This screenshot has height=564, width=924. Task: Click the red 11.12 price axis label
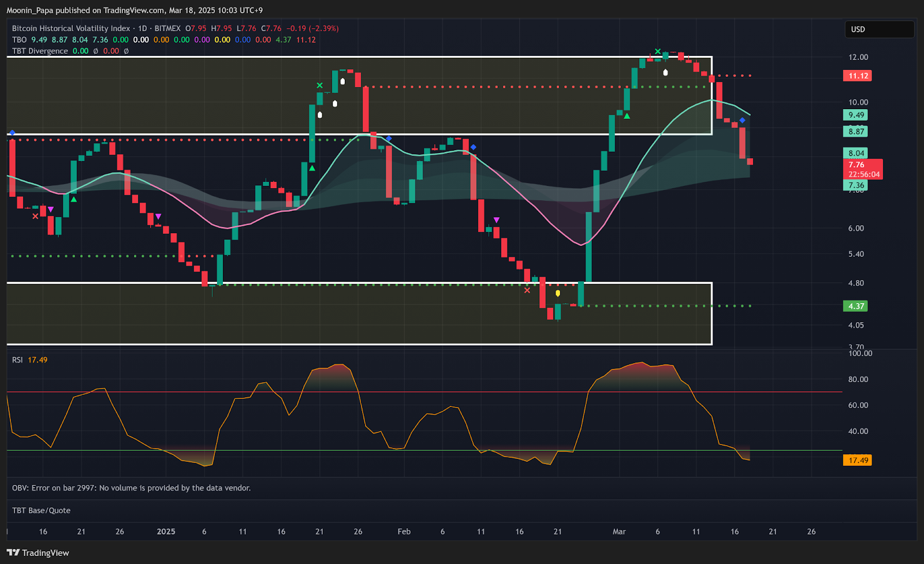pyautogui.click(x=858, y=76)
